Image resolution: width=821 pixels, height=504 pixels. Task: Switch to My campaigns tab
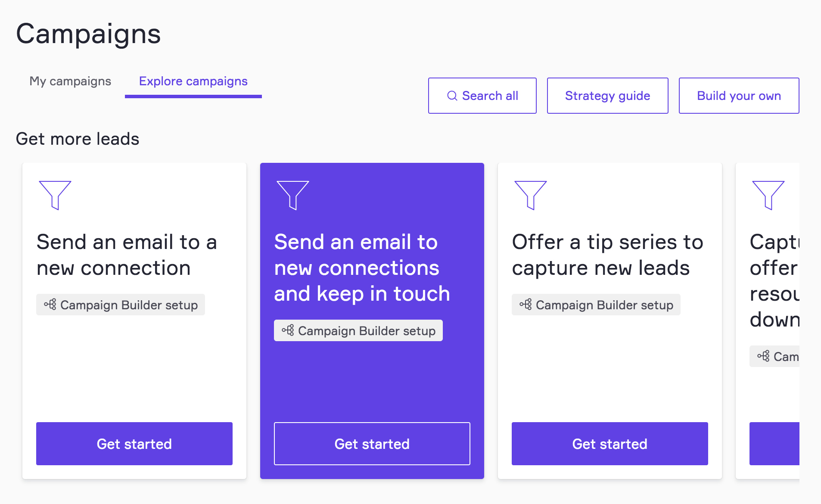70,81
